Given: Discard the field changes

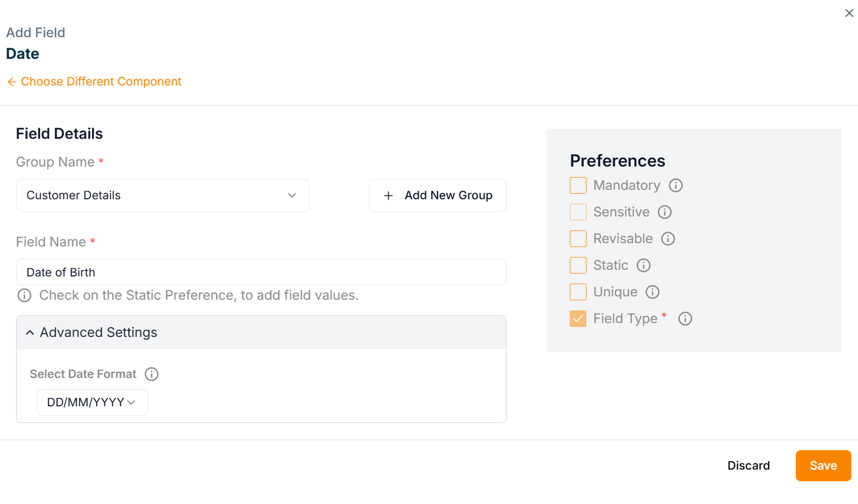Looking at the screenshot, I should (748, 466).
